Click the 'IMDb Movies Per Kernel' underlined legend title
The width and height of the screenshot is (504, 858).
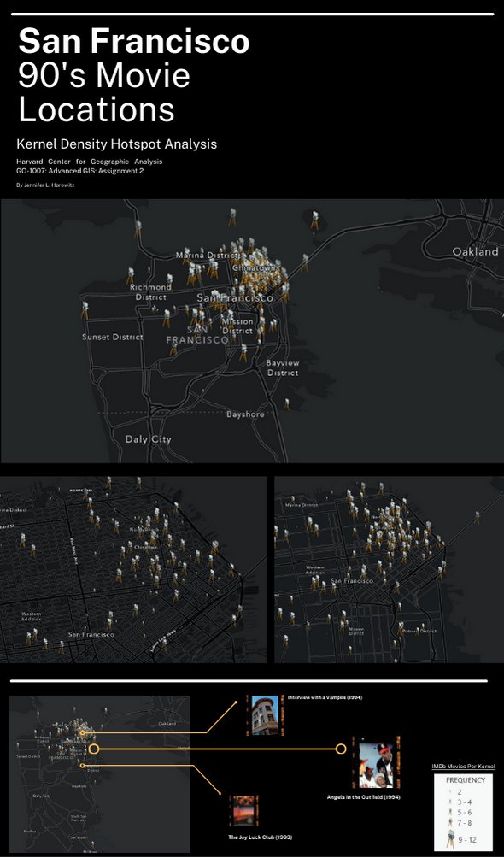click(x=464, y=766)
